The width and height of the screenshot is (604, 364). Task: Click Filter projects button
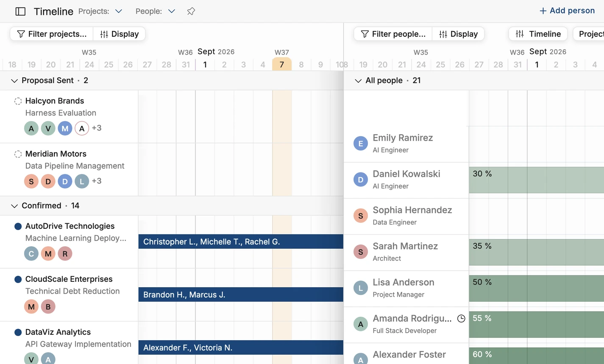tap(51, 34)
